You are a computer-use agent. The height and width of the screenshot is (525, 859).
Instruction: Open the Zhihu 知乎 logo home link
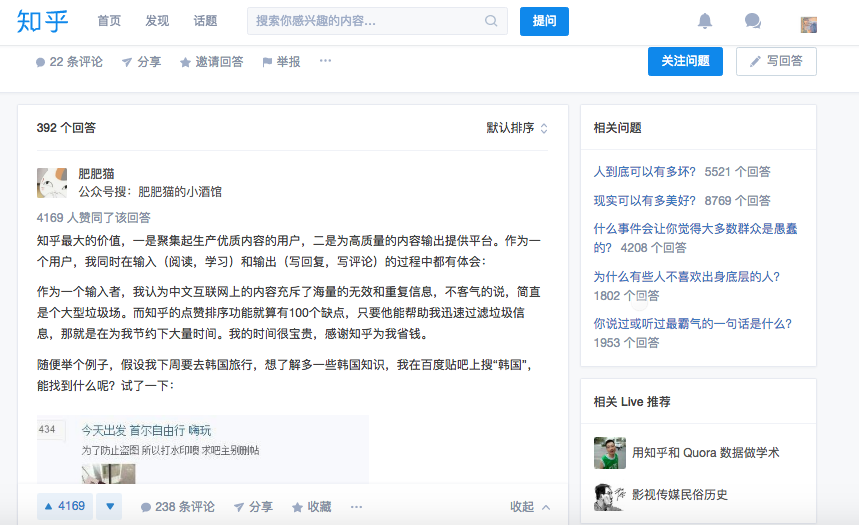point(43,21)
